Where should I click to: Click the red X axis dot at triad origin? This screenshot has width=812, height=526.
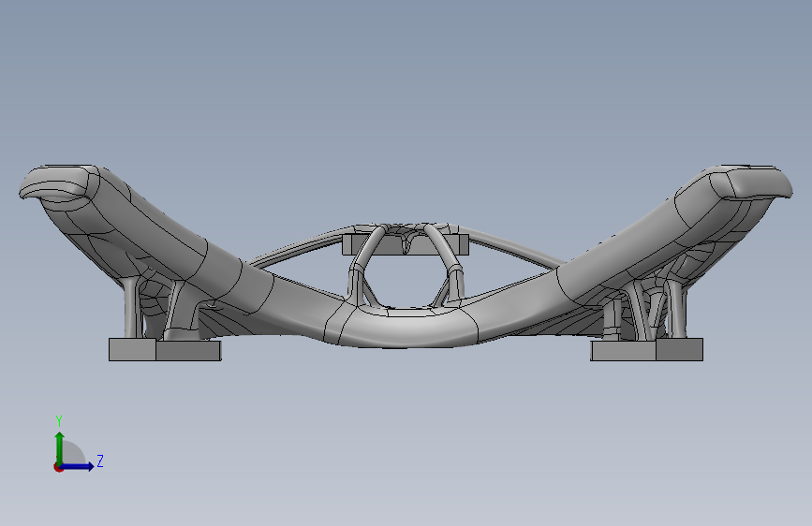pos(58,467)
